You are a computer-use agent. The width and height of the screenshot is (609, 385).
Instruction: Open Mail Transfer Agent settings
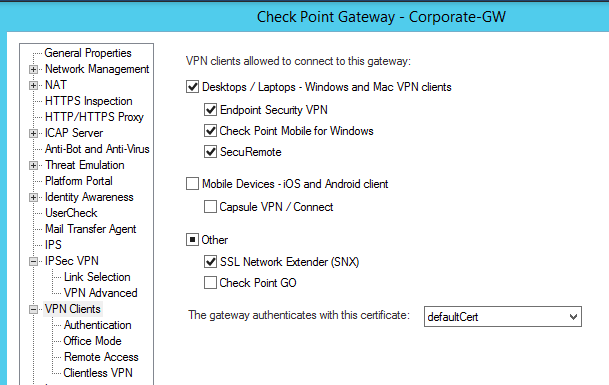point(90,229)
